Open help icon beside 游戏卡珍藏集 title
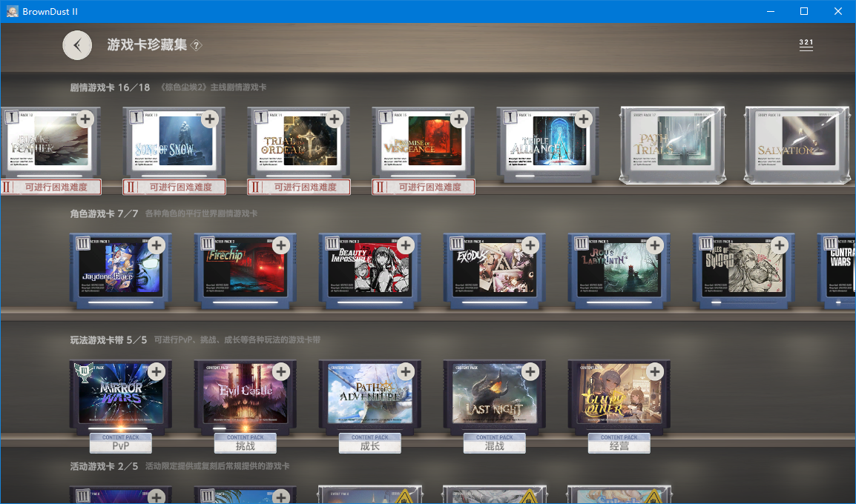 coord(197,46)
